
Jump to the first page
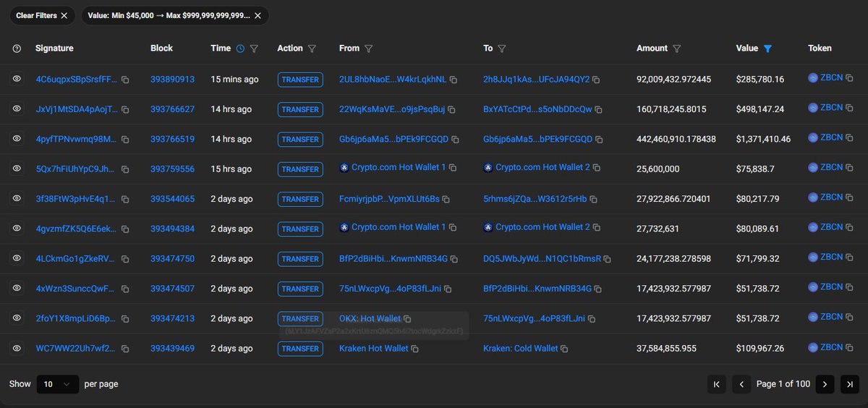coord(716,384)
